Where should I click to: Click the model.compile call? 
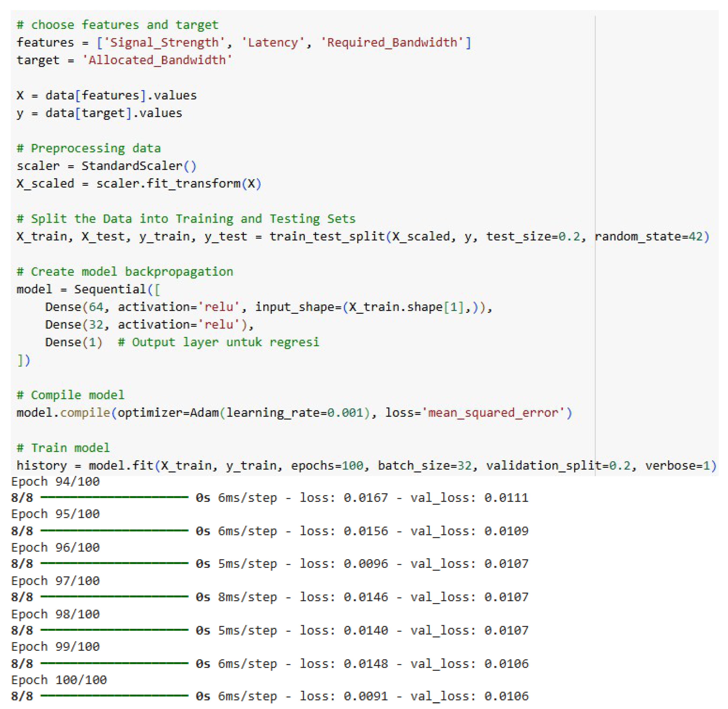click(x=63, y=413)
